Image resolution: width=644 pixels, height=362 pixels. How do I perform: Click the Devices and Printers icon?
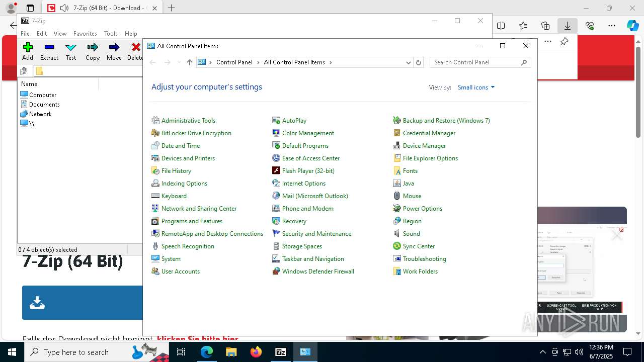155,158
